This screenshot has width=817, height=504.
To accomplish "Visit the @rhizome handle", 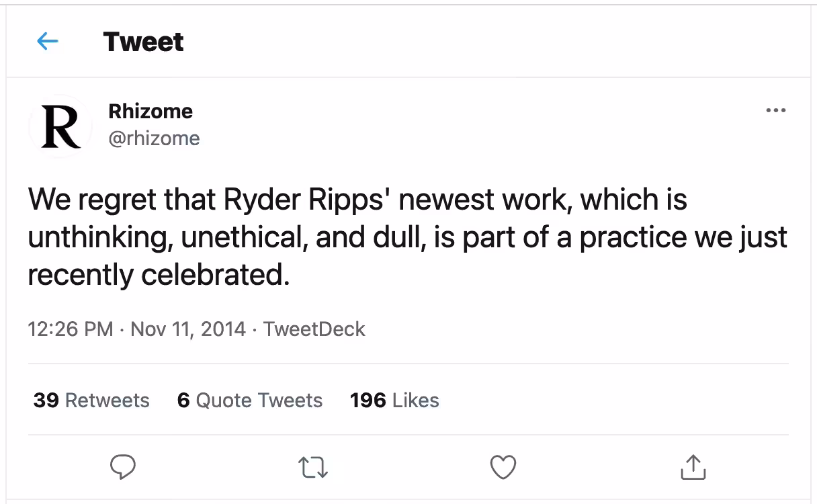I will point(154,138).
